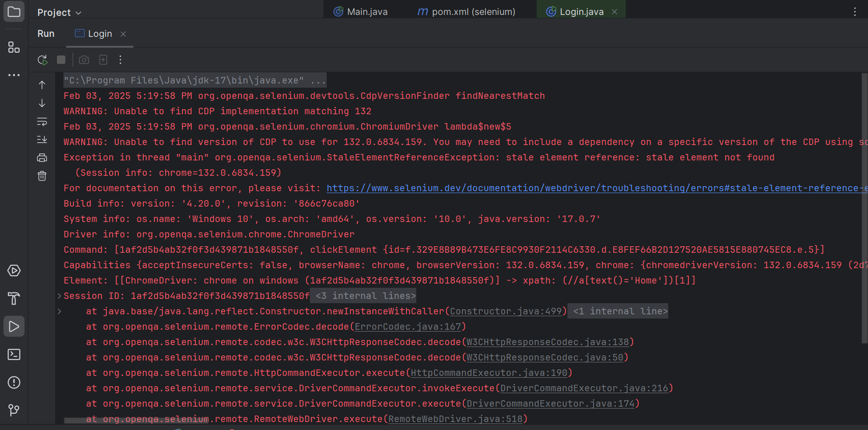Open W3CHttpResponseCodec.java:138 source link

(x=548, y=342)
